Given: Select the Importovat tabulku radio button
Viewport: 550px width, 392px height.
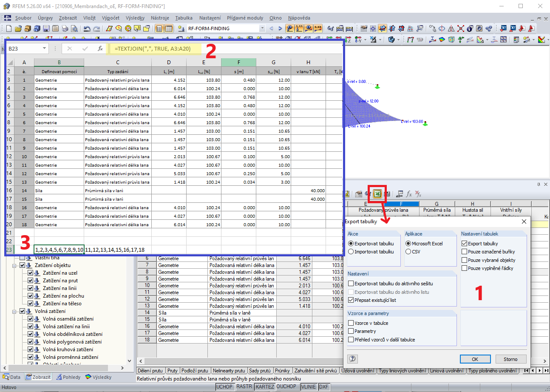Looking at the screenshot, I should pyautogui.click(x=351, y=252).
